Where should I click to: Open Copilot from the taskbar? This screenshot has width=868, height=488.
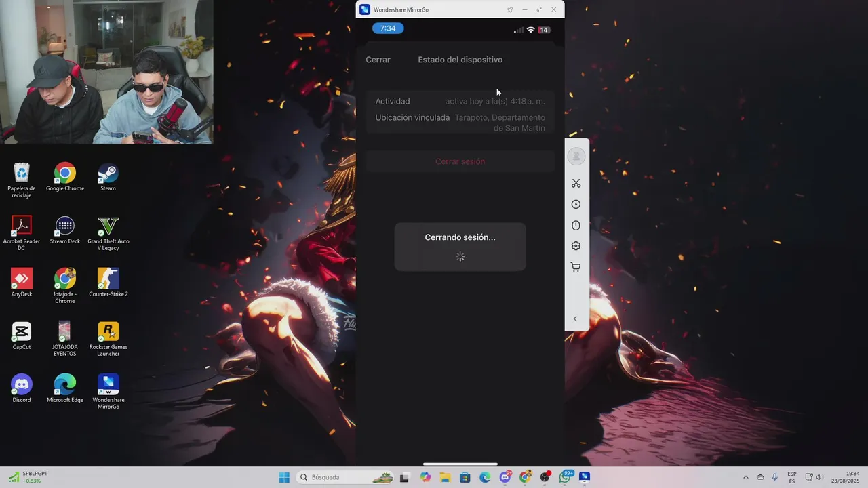coord(425,477)
